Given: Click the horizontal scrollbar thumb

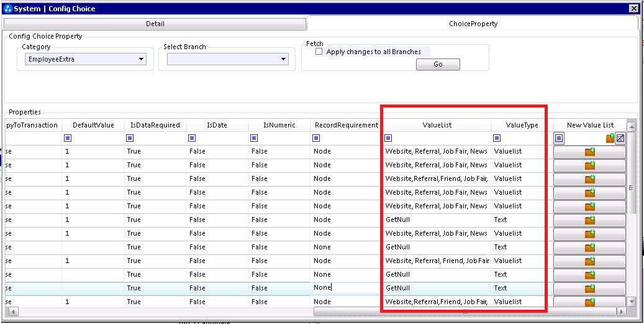Looking at the screenshot, I should [465, 312].
